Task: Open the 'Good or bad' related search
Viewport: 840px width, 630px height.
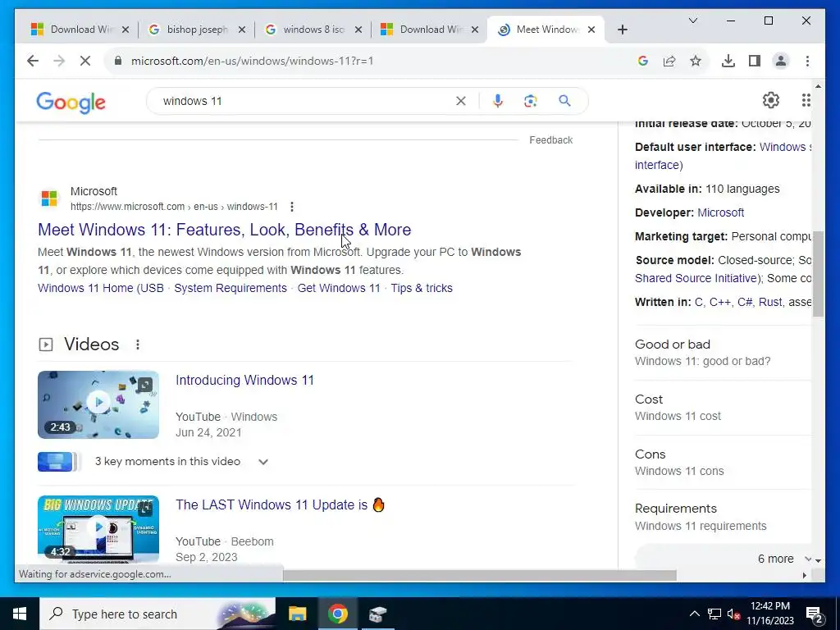Action: click(x=723, y=353)
